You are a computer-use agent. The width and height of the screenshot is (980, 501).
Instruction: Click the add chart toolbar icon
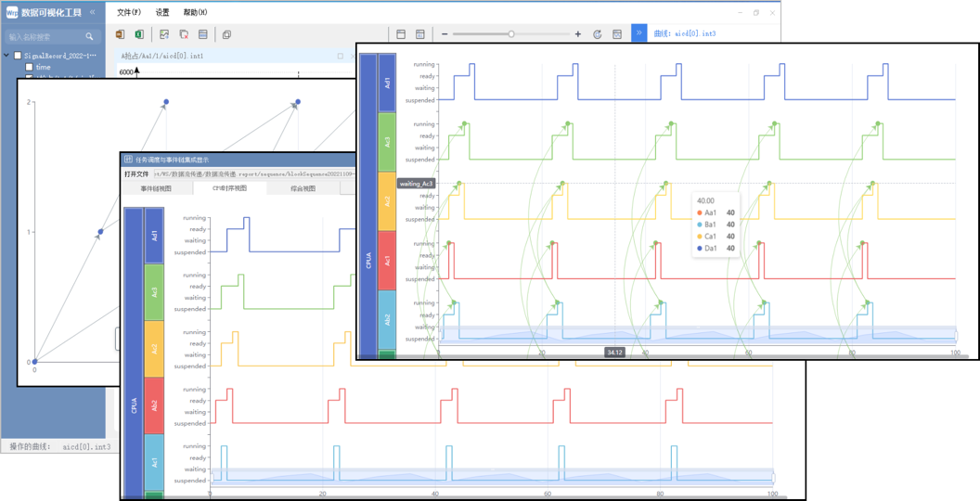point(164,34)
